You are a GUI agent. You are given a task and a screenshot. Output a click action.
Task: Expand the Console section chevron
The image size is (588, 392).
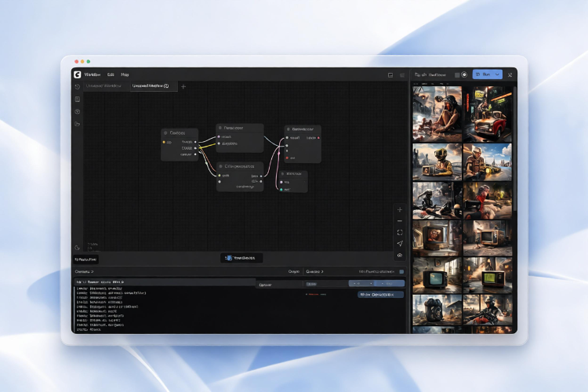(92, 271)
